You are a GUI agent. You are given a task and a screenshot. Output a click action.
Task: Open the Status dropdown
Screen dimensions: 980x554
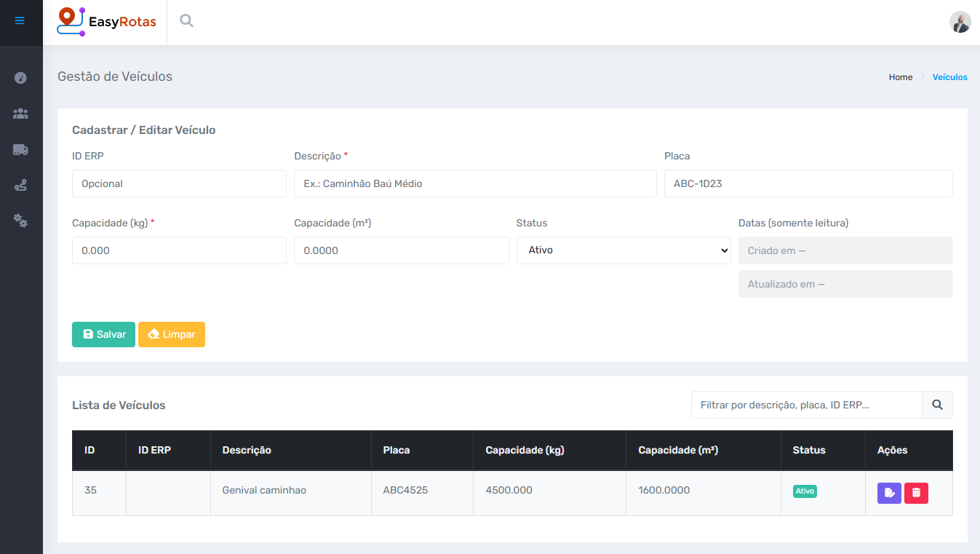(x=623, y=250)
